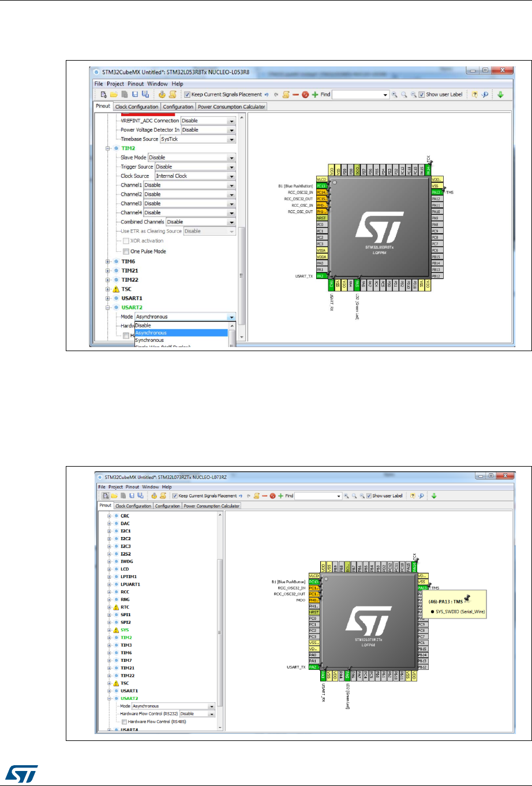
Task: Click green PA13 pin in L053R8 chip view
Action: point(437,192)
